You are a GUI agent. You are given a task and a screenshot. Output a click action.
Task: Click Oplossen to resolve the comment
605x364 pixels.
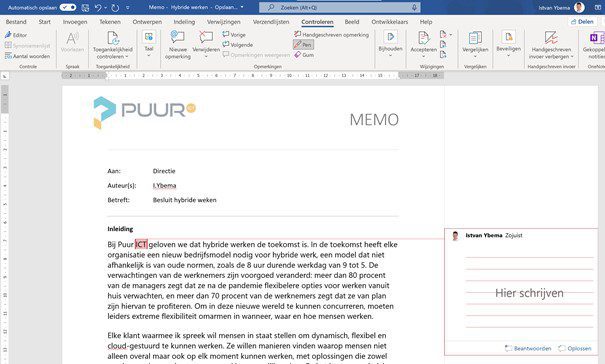(575, 349)
